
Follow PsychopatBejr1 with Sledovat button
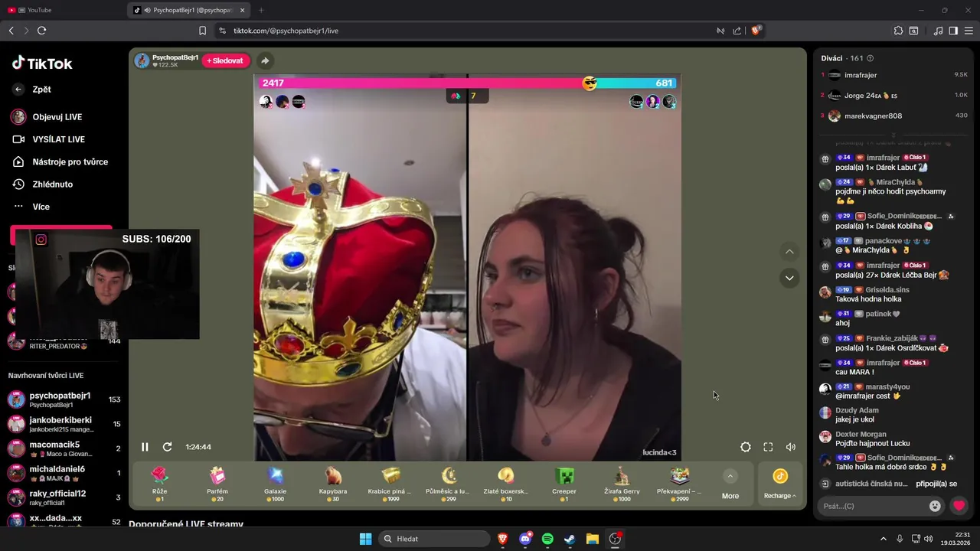(225, 60)
